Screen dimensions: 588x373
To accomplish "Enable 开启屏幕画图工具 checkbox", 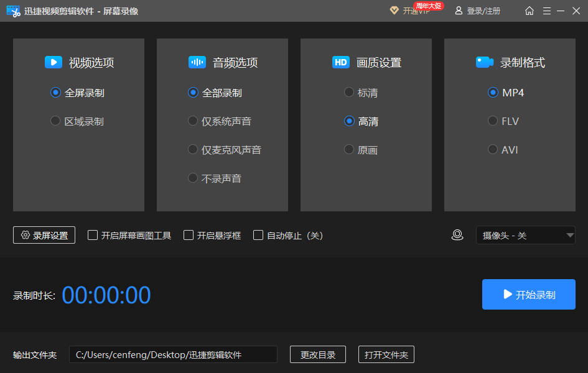I will (93, 235).
